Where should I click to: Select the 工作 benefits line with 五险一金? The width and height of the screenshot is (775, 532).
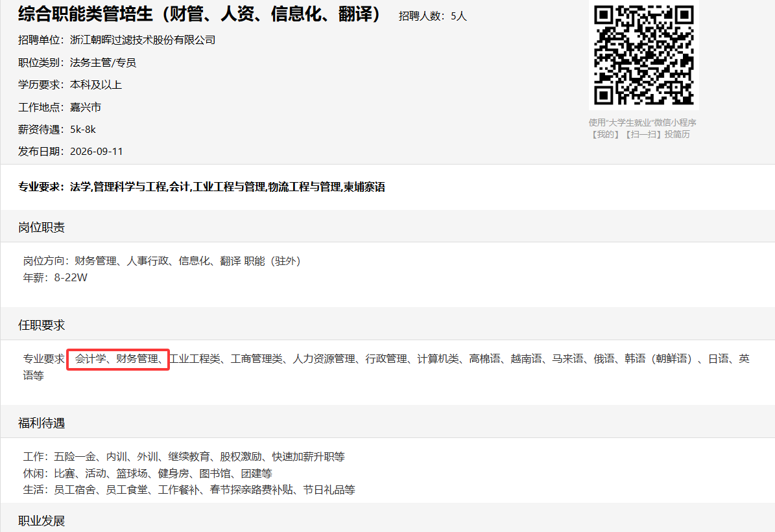point(184,456)
